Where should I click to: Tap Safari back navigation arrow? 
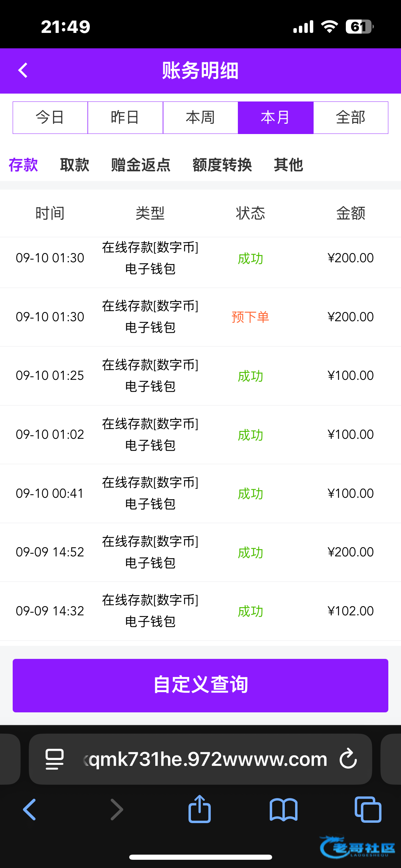point(30,809)
